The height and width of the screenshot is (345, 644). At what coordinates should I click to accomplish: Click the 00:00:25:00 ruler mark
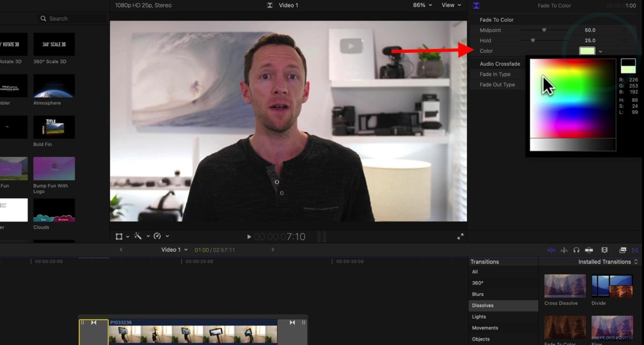[x=199, y=261]
